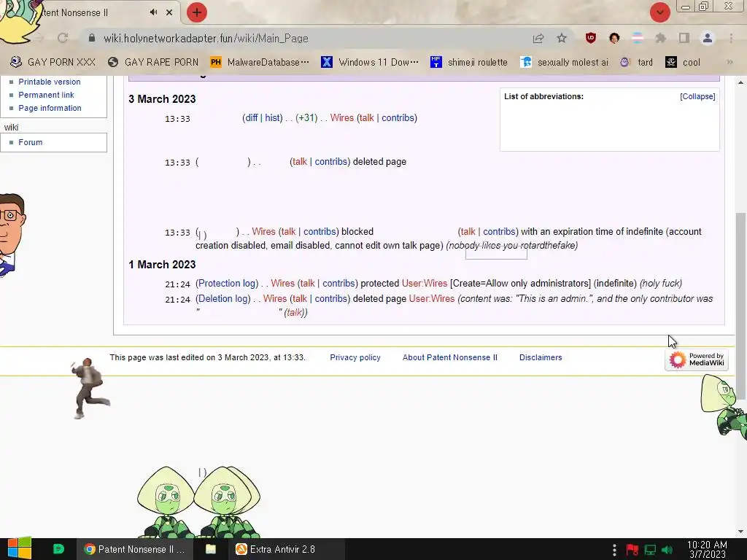Image resolution: width=747 pixels, height=560 pixels.
Task: Open User:Wires in the protected entry
Action: [425, 284]
